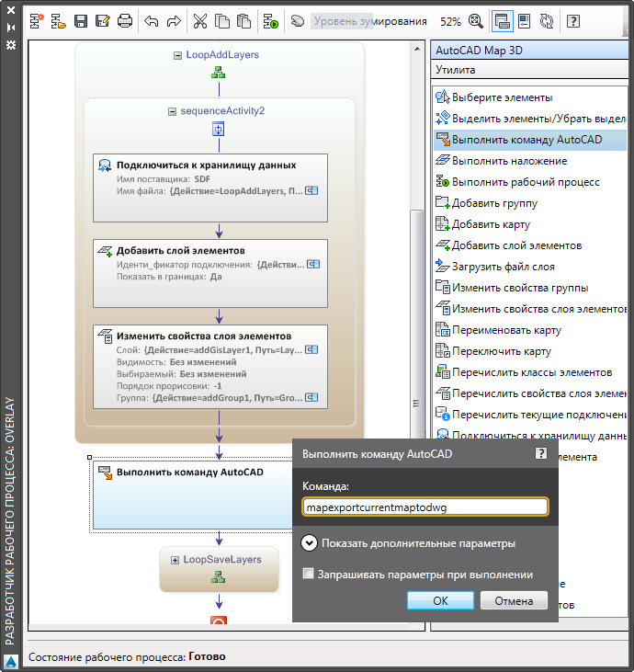634x672 pixels.
Task: Select Подключиться к хранилищу данных workflow block
Action: point(210,188)
